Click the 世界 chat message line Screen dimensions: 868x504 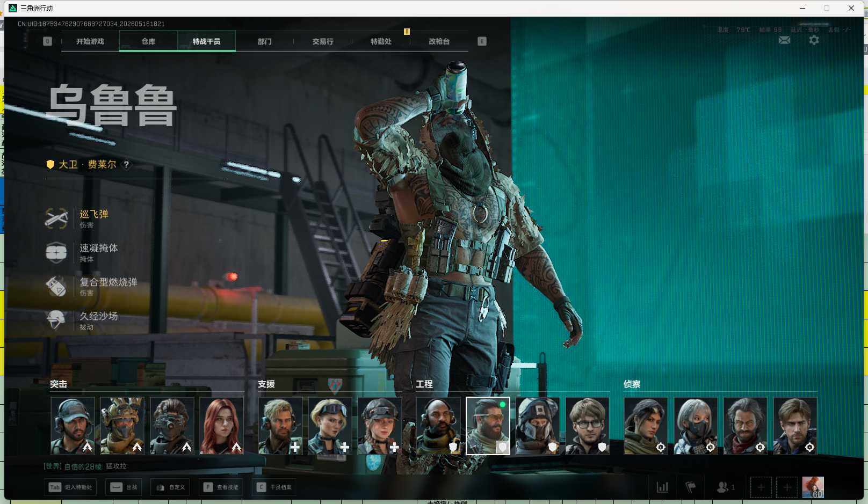(85, 466)
